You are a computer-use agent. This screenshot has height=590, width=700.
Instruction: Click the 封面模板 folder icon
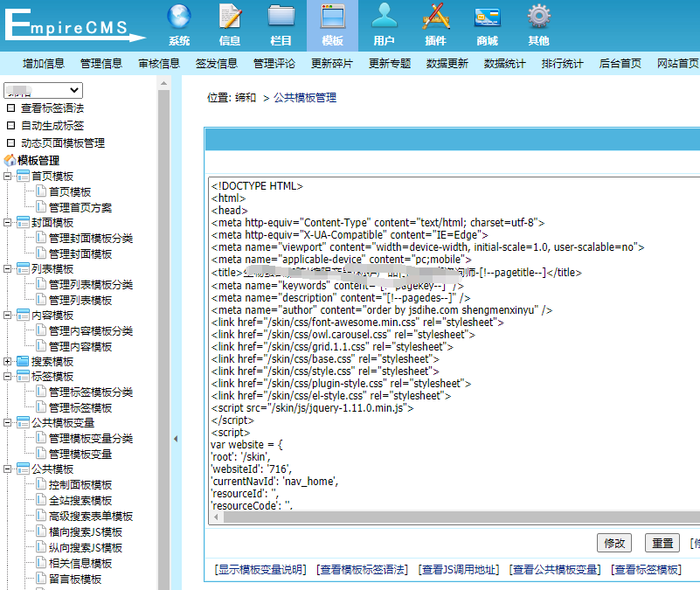[x=23, y=222]
